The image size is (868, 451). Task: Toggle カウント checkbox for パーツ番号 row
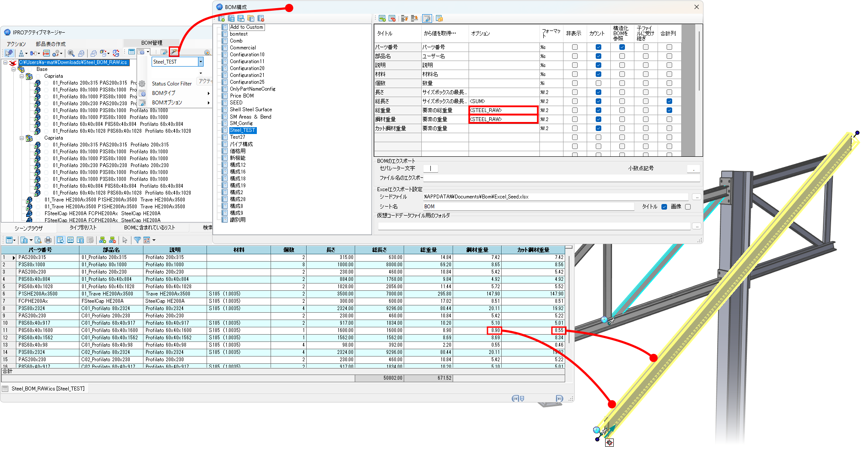pos(598,47)
